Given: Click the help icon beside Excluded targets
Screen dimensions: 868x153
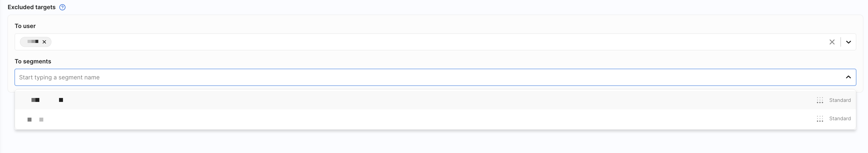Looking at the screenshot, I should (62, 7).
